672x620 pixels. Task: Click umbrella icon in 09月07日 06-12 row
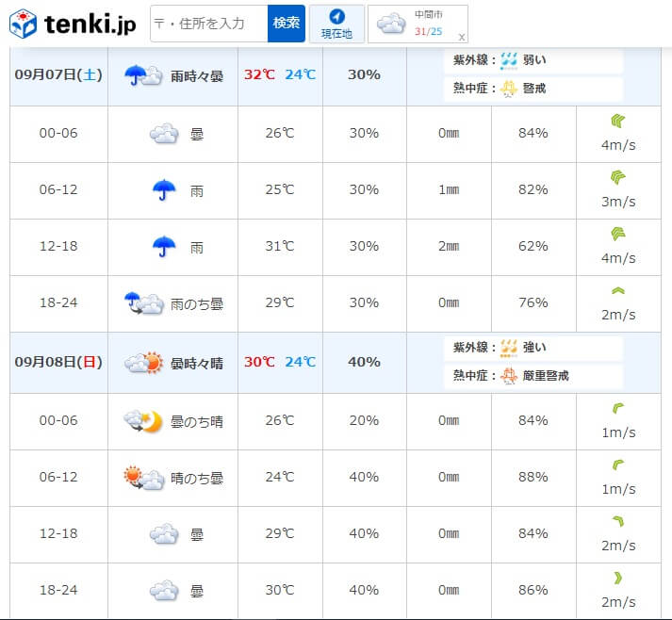click(164, 189)
